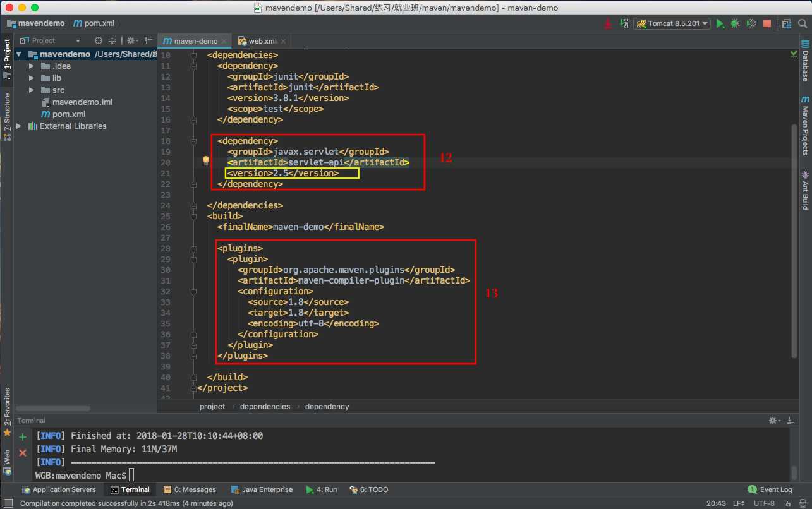Run with coverage icon in toolbar

tap(751, 23)
